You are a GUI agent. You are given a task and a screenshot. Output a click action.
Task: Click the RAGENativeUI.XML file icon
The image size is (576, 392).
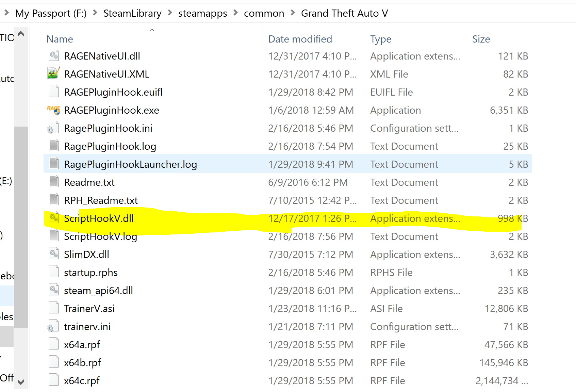pos(54,74)
